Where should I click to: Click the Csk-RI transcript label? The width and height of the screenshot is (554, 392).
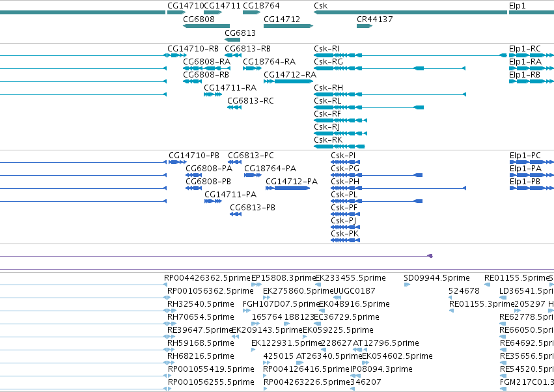[x=326, y=49]
